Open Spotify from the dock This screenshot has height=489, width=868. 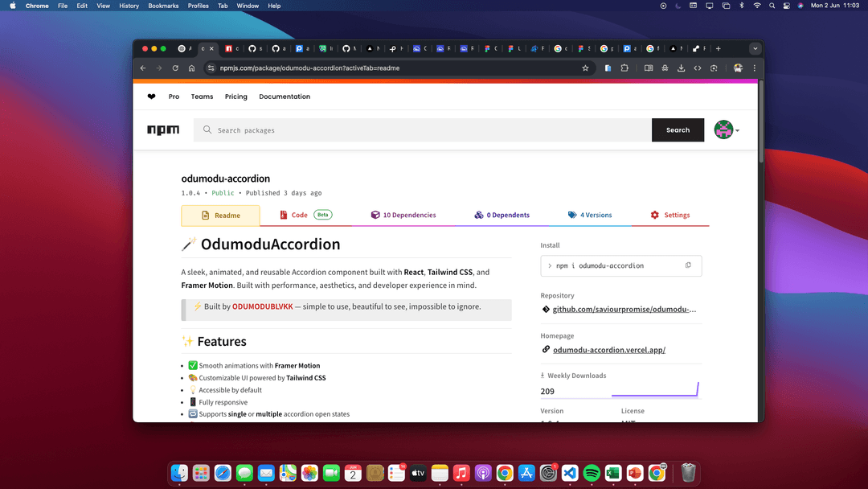click(x=592, y=473)
